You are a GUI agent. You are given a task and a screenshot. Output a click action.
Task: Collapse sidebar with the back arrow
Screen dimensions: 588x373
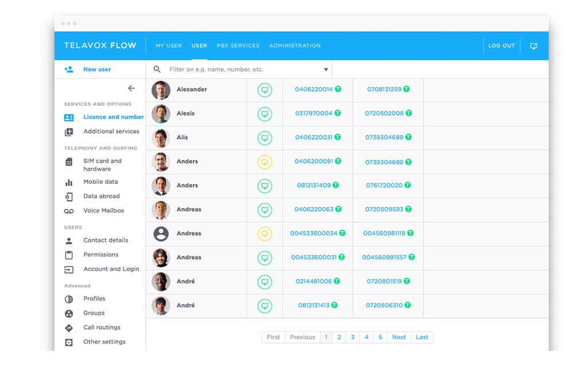coord(131,88)
